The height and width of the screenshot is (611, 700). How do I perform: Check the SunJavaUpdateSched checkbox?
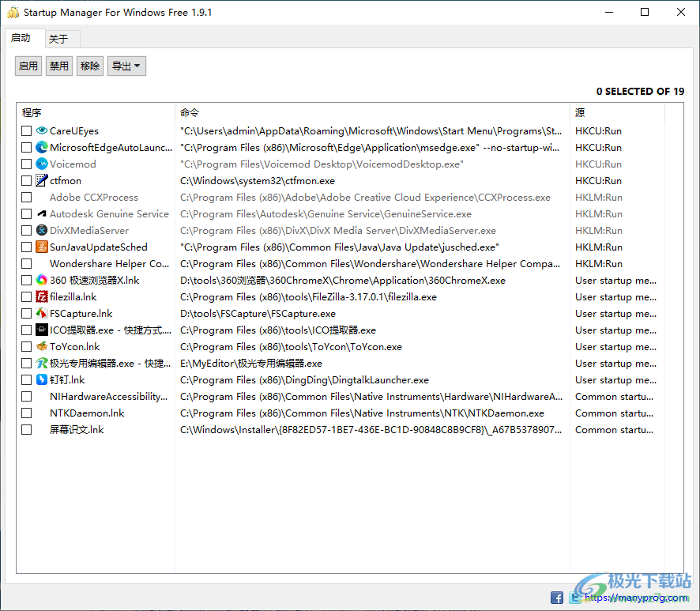(x=27, y=247)
